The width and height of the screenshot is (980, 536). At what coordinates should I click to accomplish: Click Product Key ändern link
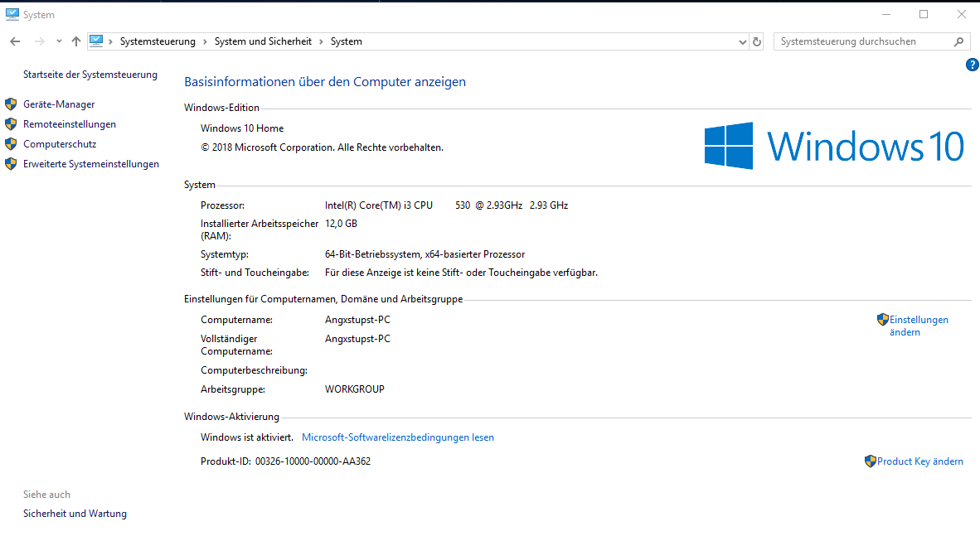(x=920, y=461)
